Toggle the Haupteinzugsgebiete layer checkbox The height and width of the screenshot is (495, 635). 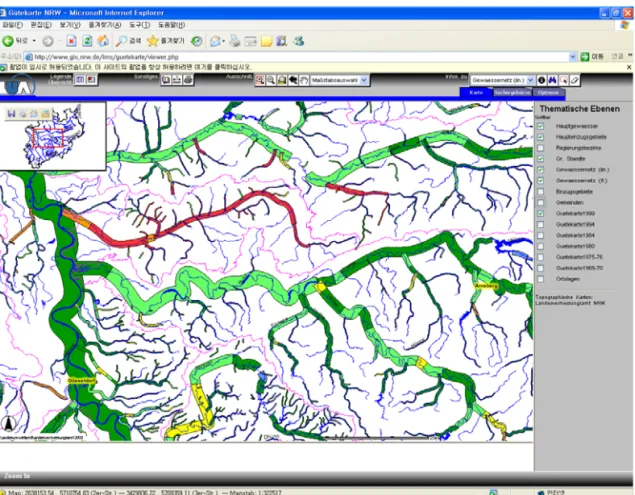tap(540, 137)
